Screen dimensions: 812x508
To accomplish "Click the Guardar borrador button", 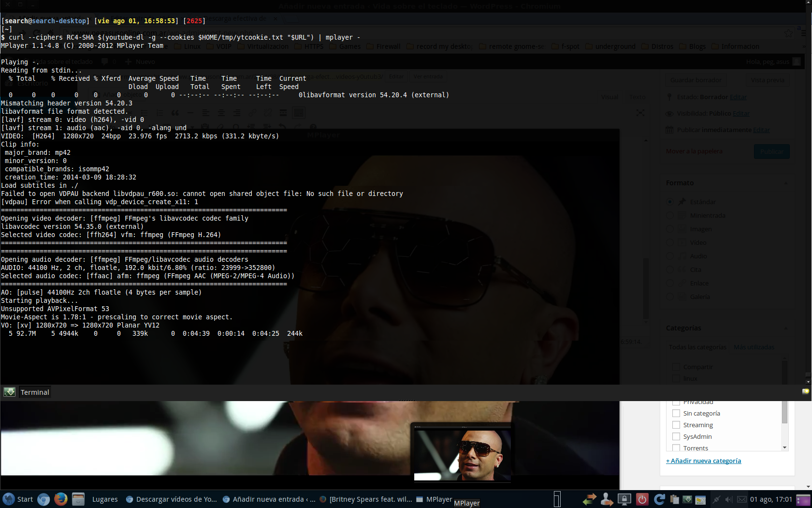I will [x=696, y=80].
